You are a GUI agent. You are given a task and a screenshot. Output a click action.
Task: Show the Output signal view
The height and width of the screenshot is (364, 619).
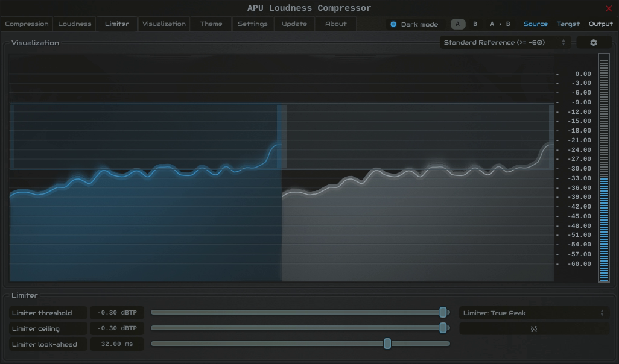coord(600,24)
